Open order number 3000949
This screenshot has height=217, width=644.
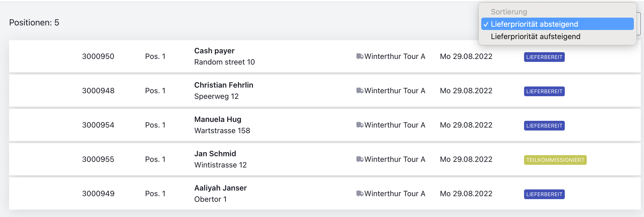[x=98, y=193]
